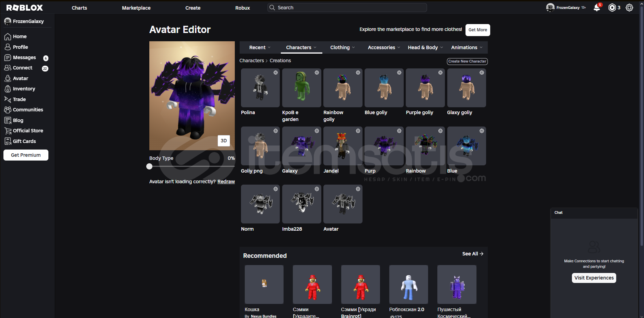Open settings gear on KpoB e garden
Image resolution: width=644 pixels, height=318 pixels.
(317, 73)
